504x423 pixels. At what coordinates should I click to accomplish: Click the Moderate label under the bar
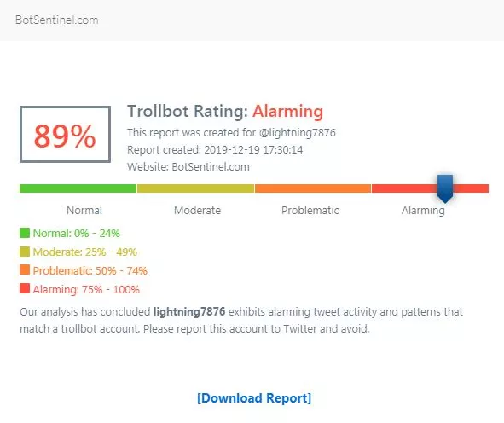(x=197, y=210)
